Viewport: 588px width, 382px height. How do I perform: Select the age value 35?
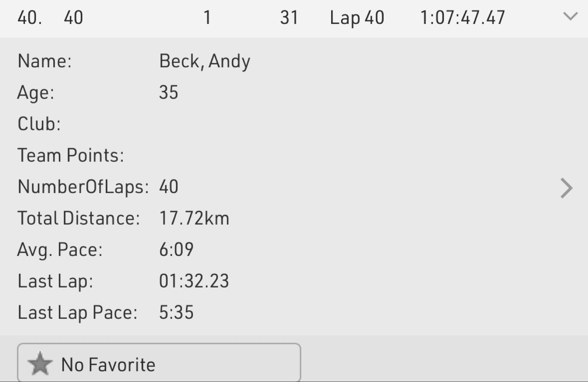pyautogui.click(x=168, y=92)
